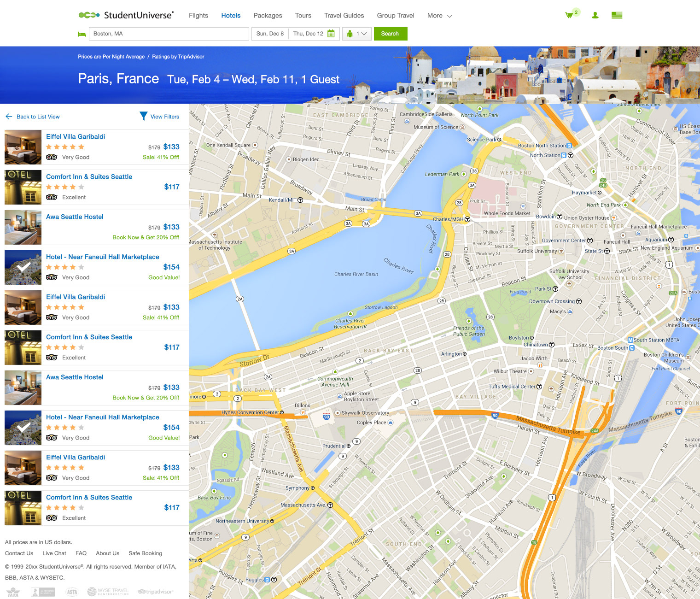The height and width of the screenshot is (599, 700).
Task: Click the Downtown Crossing station icon
Action: click(579, 301)
